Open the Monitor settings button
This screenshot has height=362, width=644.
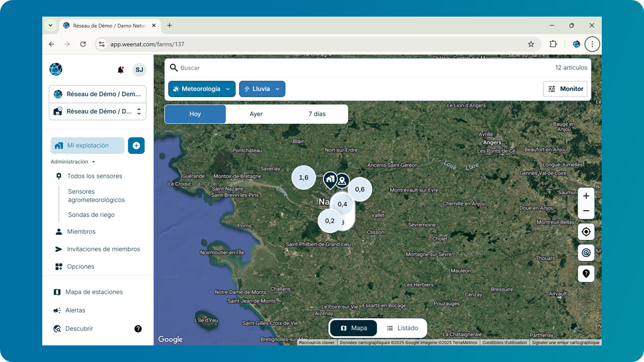point(566,89)
